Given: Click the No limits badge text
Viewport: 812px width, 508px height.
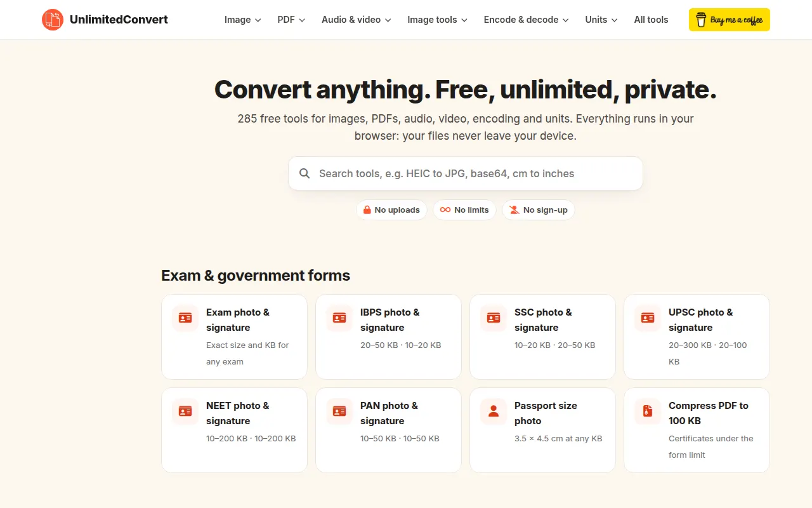Looking at the screenshot, I should point(471,210).
